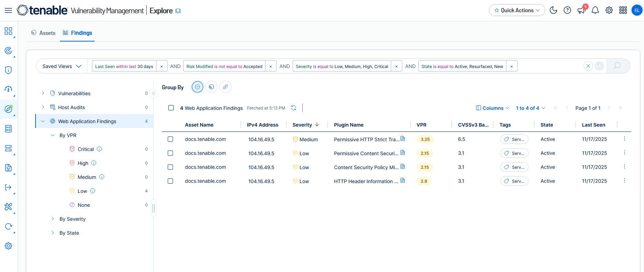Viewport: 644px width, 272px height.
Task: Open the help question mark icon
Action: 567,10
